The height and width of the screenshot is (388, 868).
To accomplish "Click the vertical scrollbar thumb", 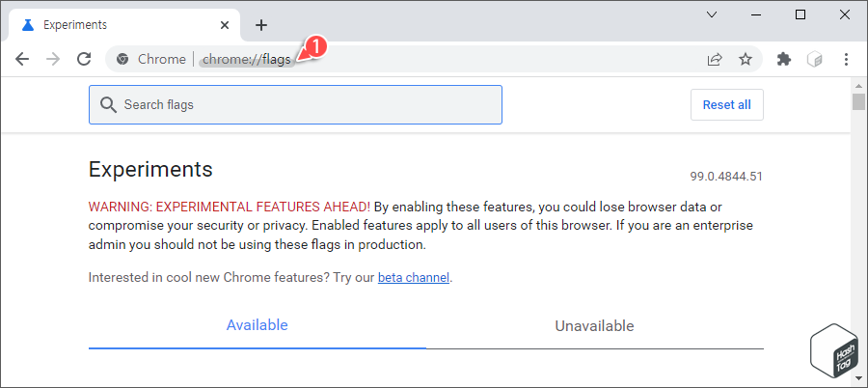I will coord(858,102).
